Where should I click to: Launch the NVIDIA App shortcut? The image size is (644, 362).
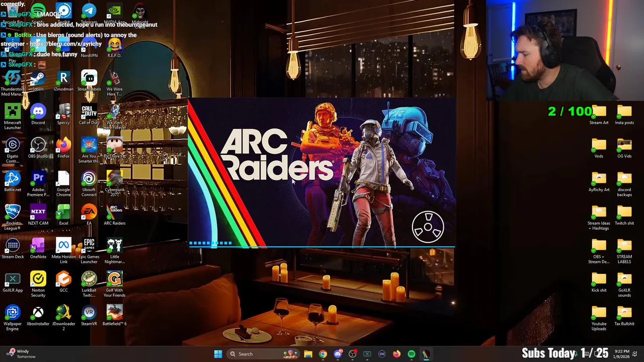[x=115, y=12]
